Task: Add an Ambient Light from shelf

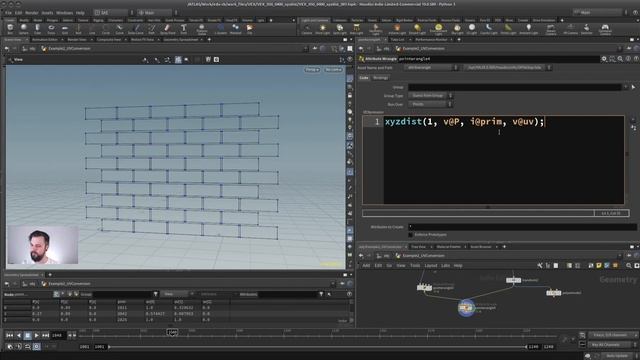Action: click(x=529, y=29)
